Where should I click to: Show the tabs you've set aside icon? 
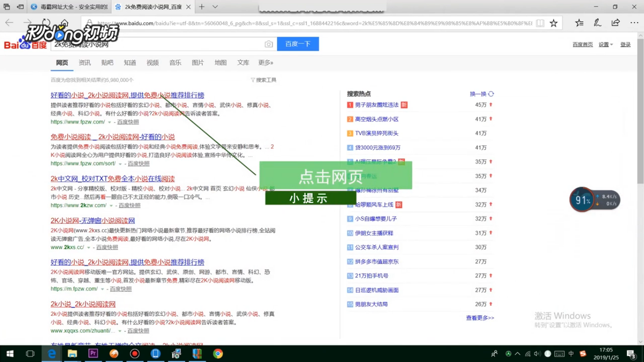pyautogui.click(x=7, y=7)
